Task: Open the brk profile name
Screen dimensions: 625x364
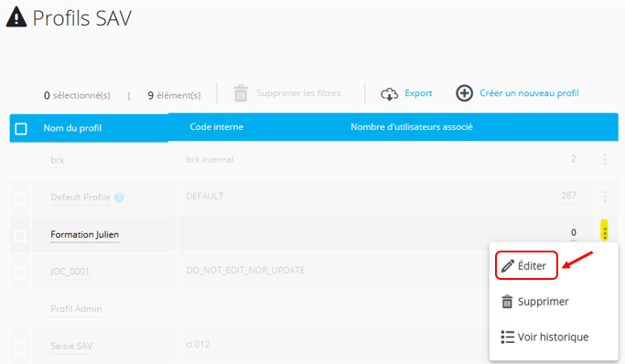Action: point(58,160)
